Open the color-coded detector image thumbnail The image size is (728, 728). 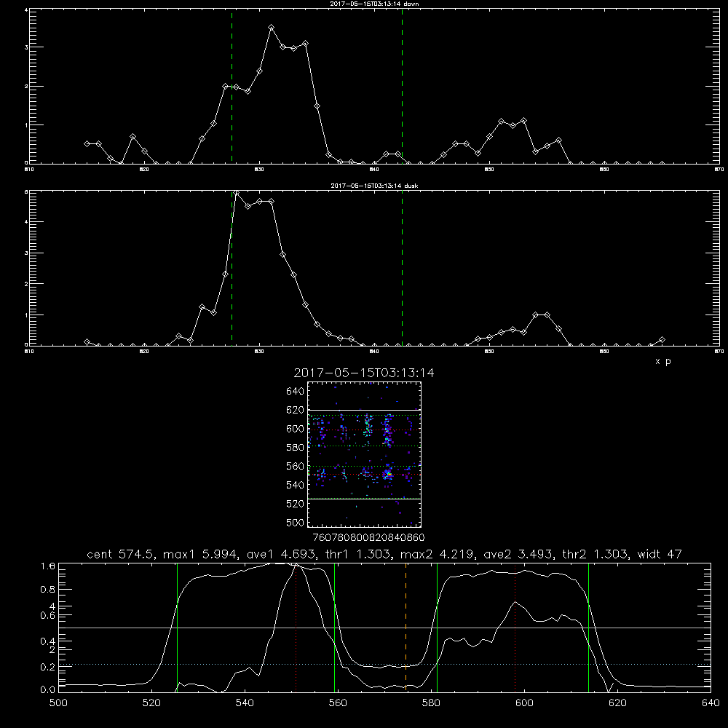364,454
